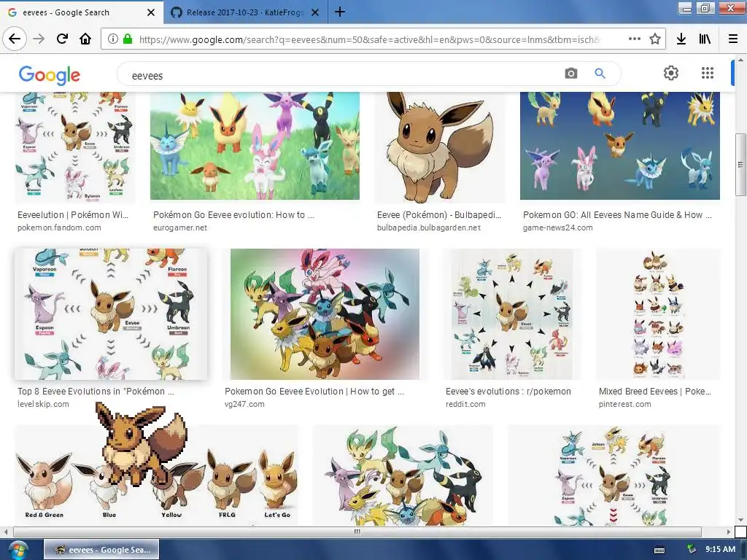The height and width of the screenshot is (560, 747).
Task: Click game-news24.com source text
Action: tap(557, 227)
